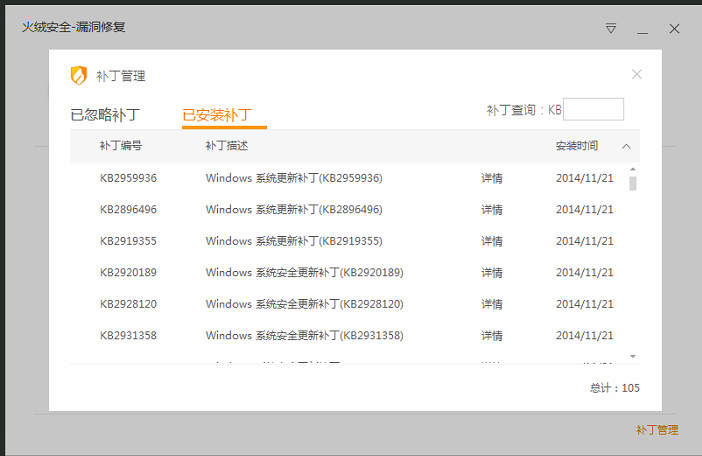Viewport: 702px width, 456px height.
Task: Close the 补丁管理 dialog
Action: tap(637, 74)
